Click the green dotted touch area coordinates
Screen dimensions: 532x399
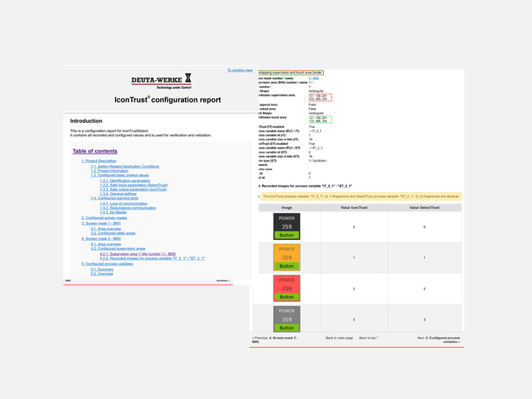pyautogui.click(x=320, y=120)
